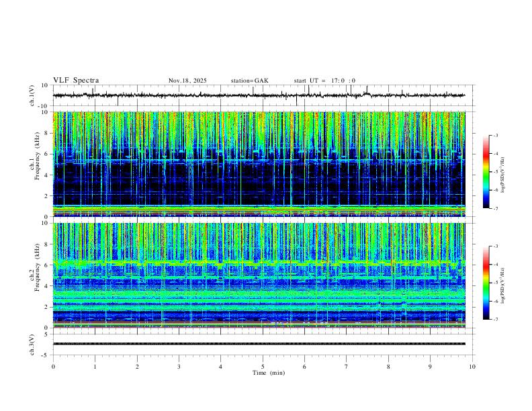This screenshot has width=532, height=411.
Task: Click ch.2 frequency axis tick "8"
Action: tap(46, 244)
